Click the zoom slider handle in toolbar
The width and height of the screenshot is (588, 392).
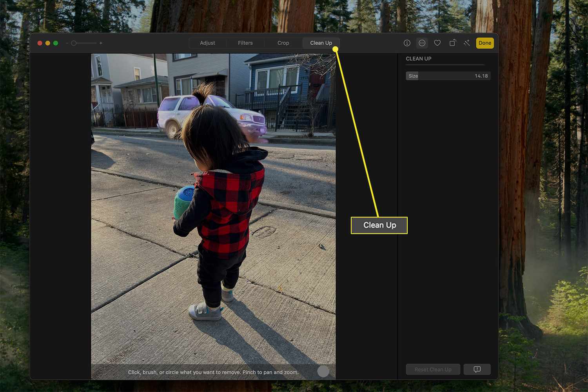(74, 43)
